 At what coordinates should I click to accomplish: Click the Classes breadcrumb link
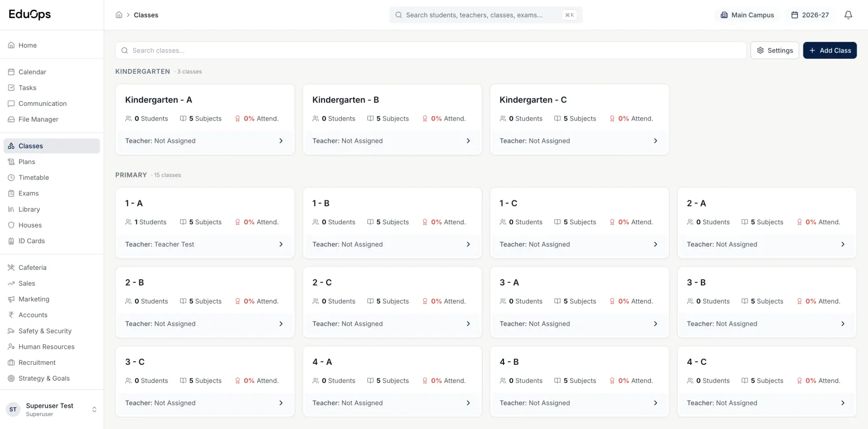tap(146, 15)
